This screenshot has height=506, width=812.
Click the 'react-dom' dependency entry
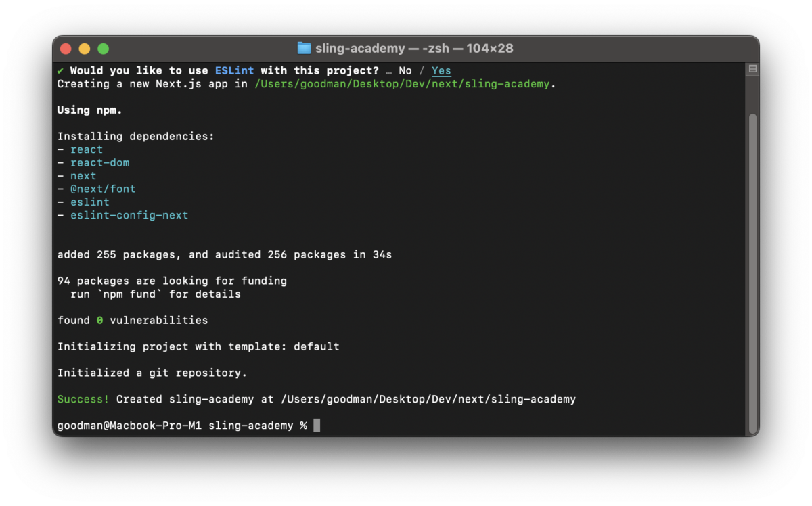click(100, 162)
